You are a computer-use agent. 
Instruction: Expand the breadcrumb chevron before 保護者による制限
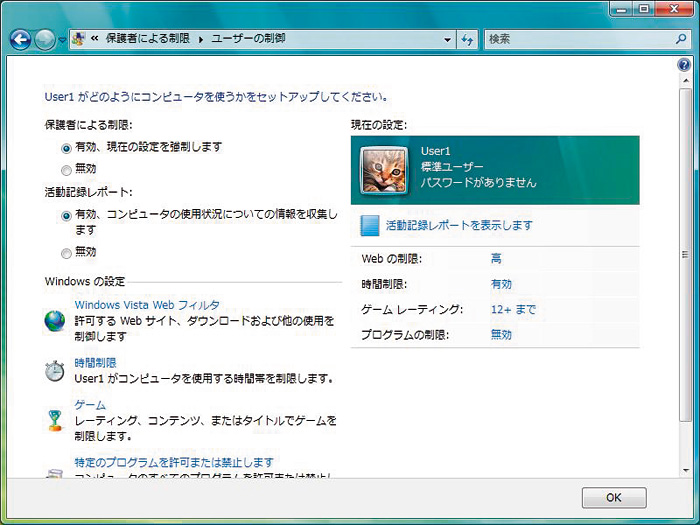(x=93, y=39)
